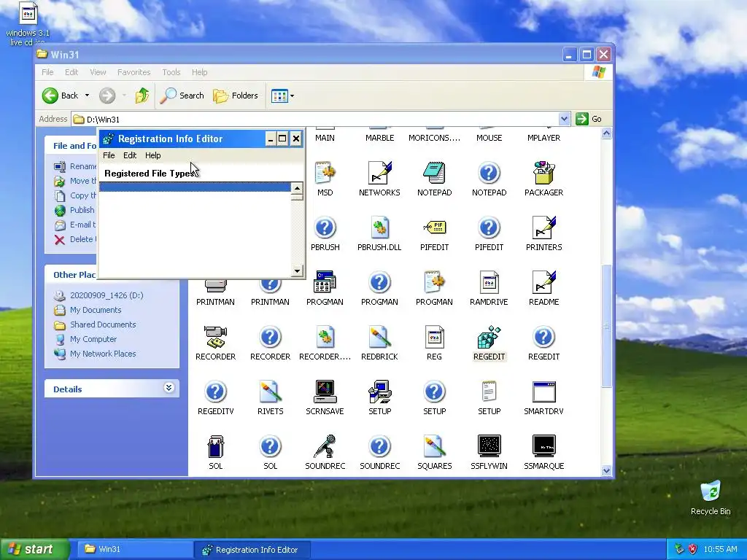The width and height of the screenshot is (747, 560).
Task: Open Explorer's Tools menu
Action: coord(171,72)
